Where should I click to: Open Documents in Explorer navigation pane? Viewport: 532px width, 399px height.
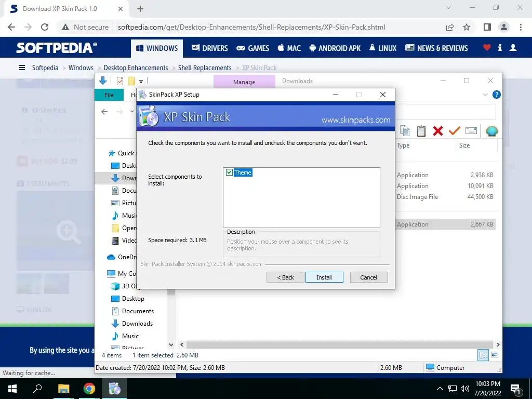pos(138,311)
